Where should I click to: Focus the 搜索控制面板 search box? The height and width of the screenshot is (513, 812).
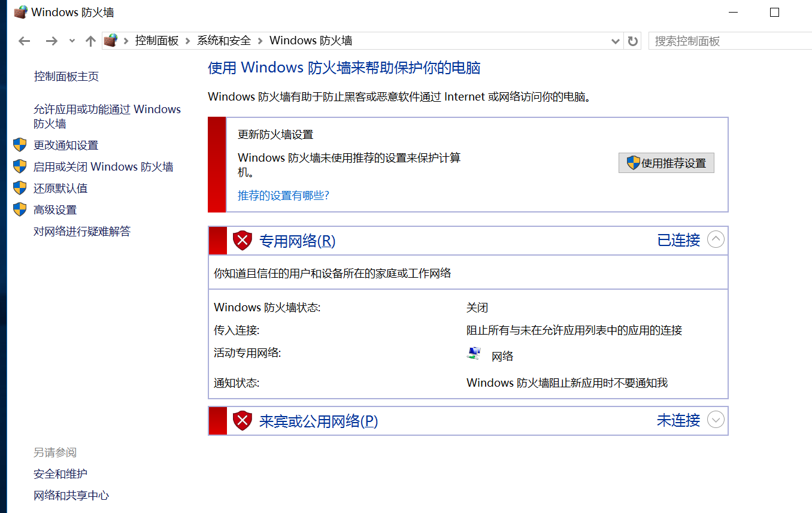pos(730,41)
